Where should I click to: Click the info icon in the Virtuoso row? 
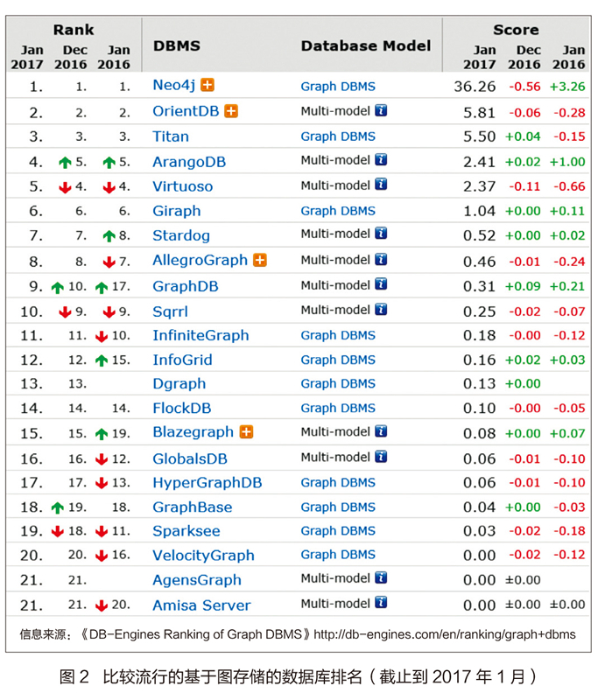point(381,185)
